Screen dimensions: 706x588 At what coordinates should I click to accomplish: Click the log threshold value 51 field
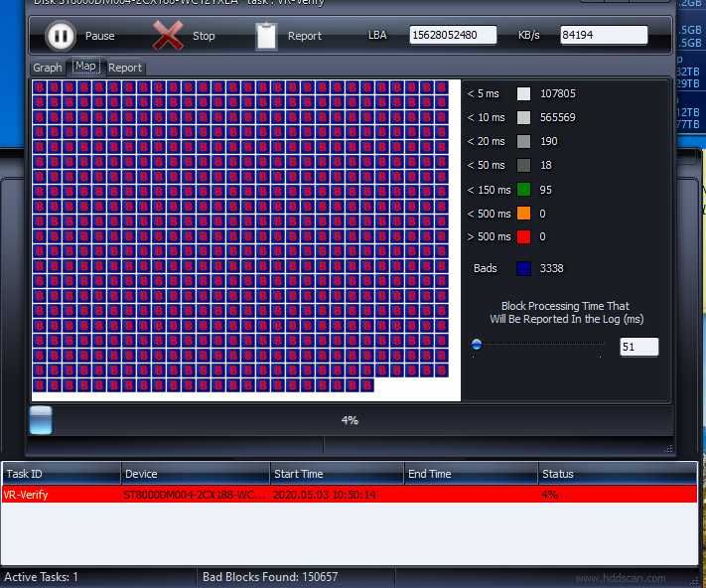click(x=638, y=347)
